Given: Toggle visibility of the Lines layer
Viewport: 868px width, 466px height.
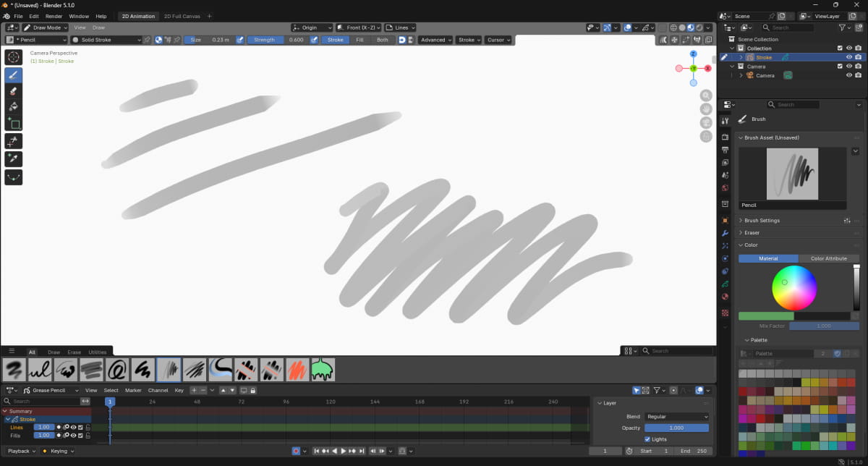Looking at the screenshot, I should pos(73,427).
